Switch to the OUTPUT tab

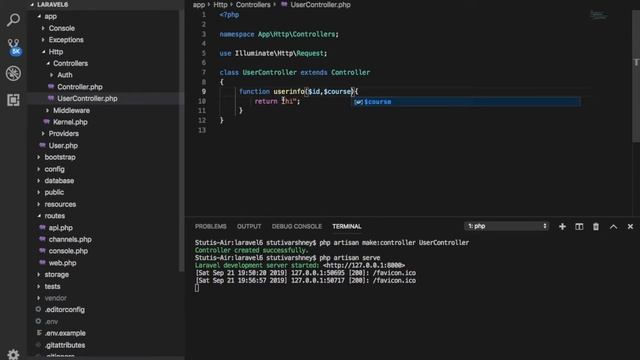coord(249,227)
